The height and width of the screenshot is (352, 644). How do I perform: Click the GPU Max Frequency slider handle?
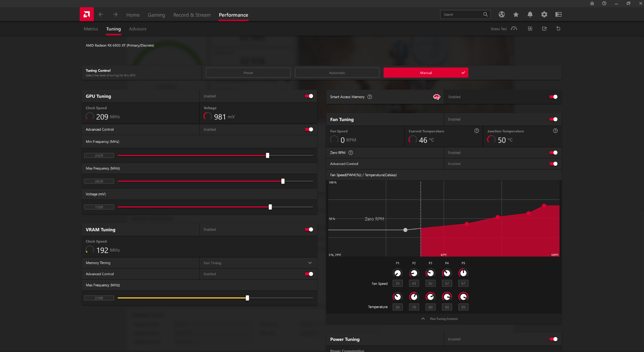click(283, 181)
